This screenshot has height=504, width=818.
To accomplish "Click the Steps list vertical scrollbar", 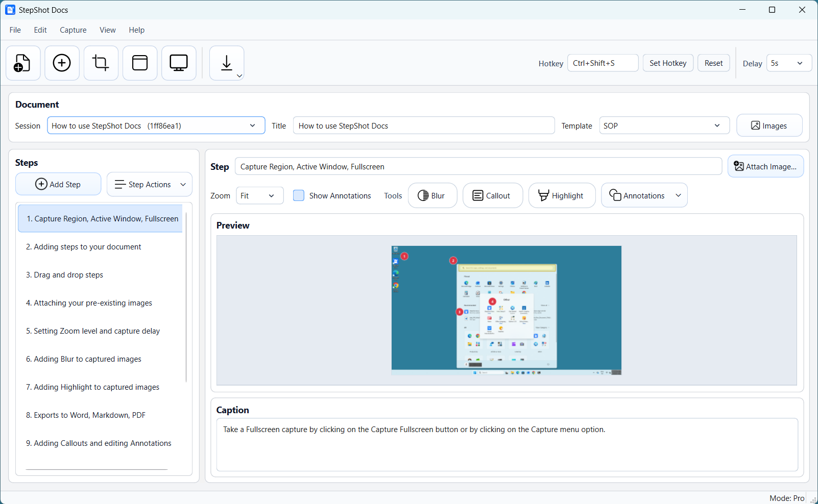I will (x=186, y=297).
